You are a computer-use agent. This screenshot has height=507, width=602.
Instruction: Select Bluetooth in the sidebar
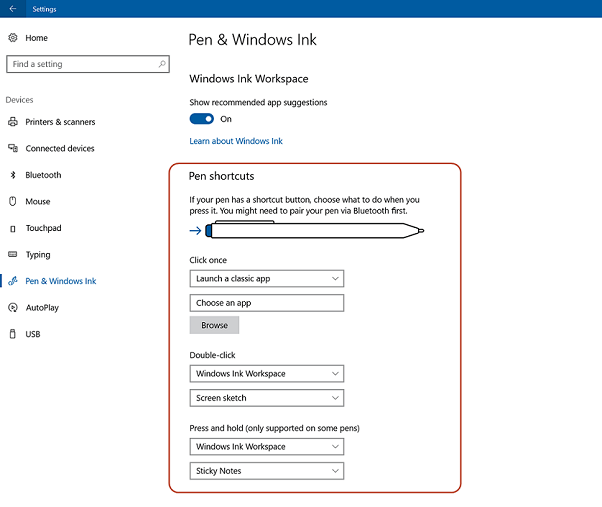point(43,175)
